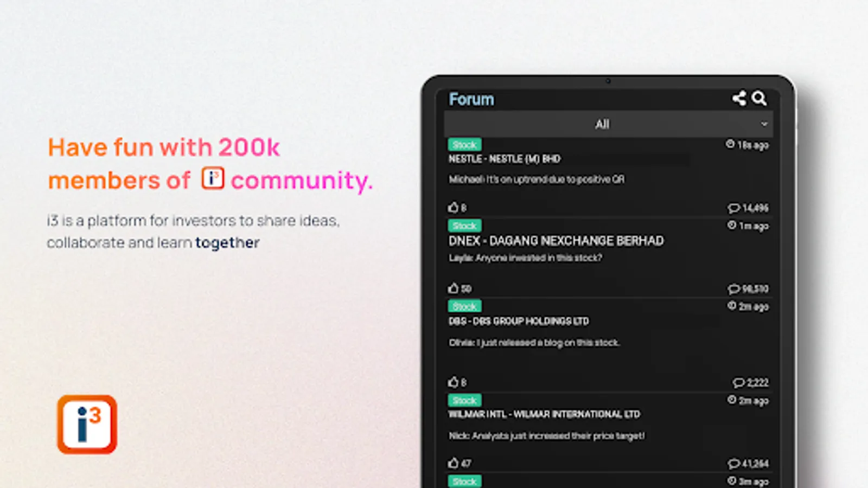Tap the thumbs-up on the DBS post
The height and width of the screenshot is (488, 868).
(x=453, y=382)
